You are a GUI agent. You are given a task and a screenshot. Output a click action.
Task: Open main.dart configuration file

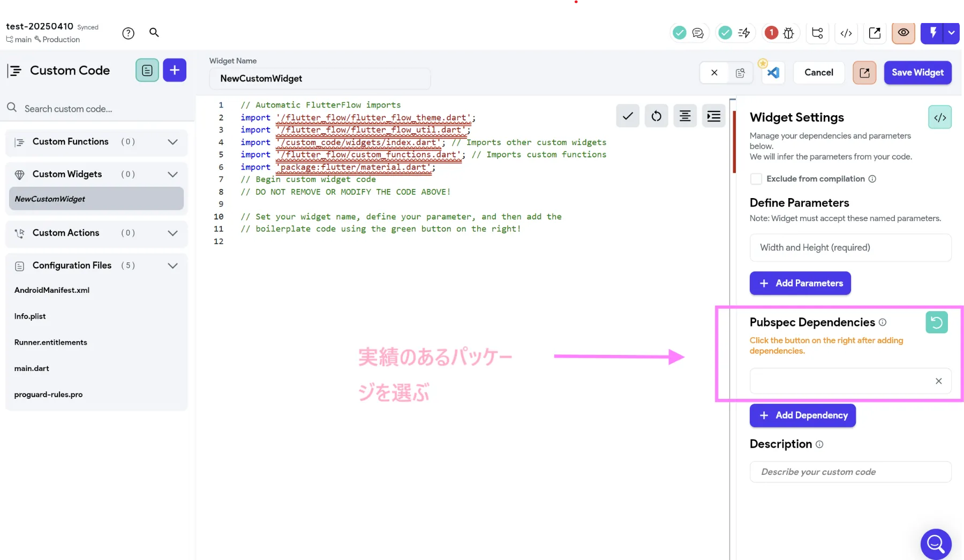[x=32, y=368]
